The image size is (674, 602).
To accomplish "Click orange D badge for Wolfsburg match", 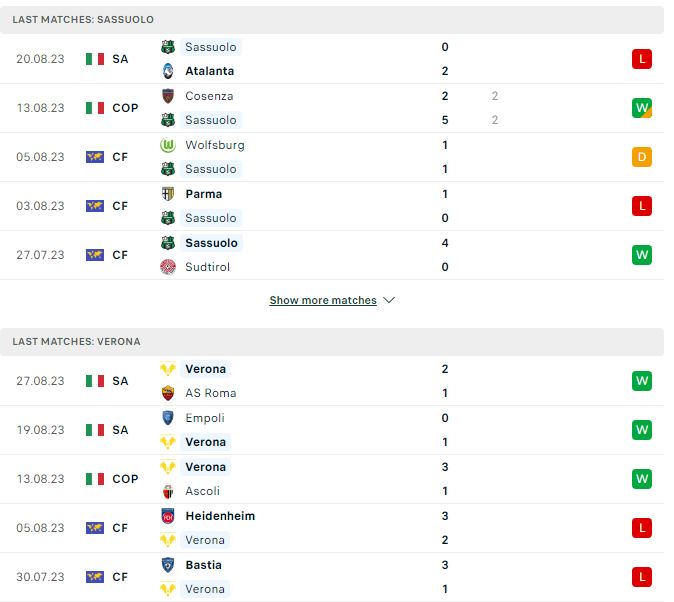I will 642,157.
